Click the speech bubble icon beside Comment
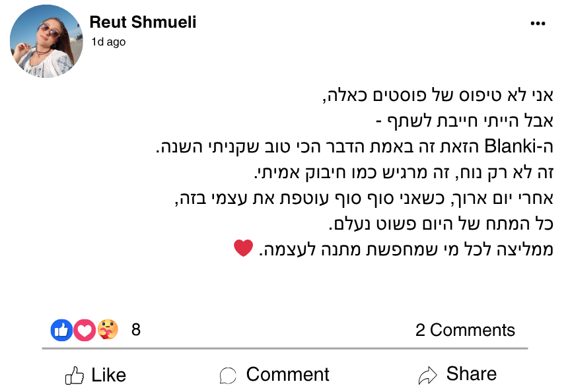This screenshot has height=392, width=570. (228, 376)
